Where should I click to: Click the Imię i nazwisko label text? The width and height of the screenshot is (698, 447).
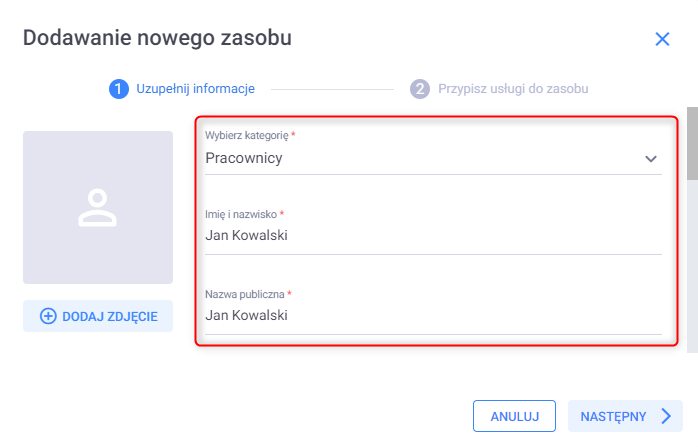tap(240, 214)
